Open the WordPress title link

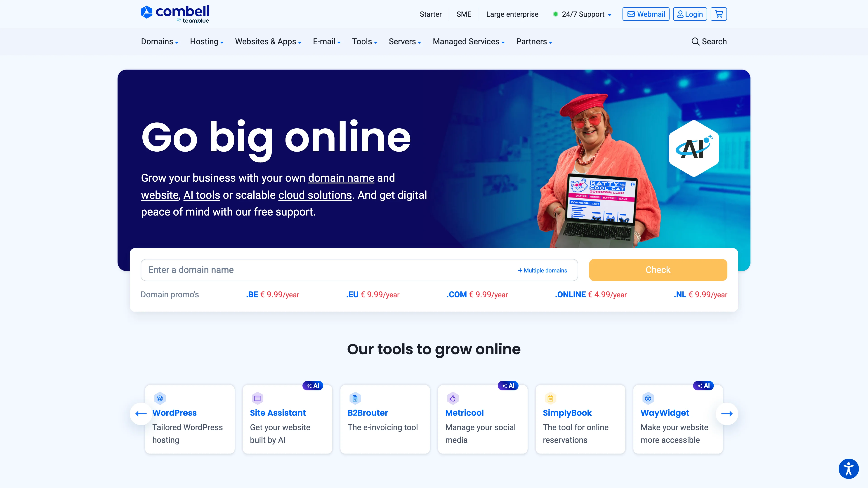click(174, 413)
